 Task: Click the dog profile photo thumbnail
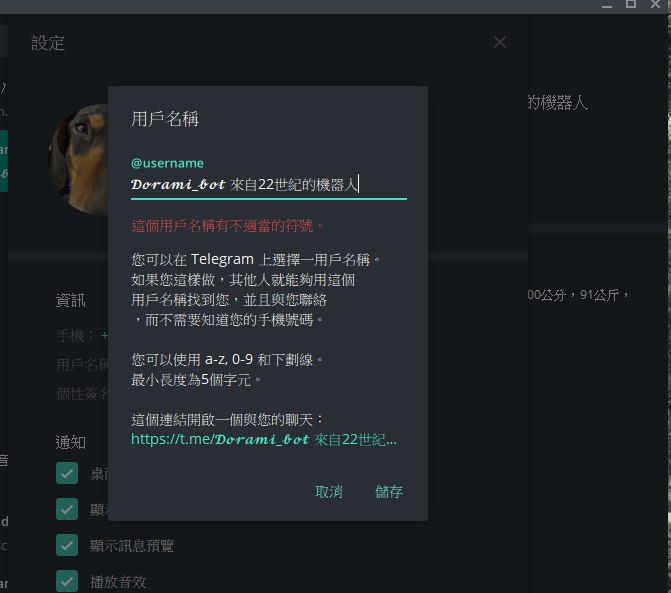pos(78,160)
